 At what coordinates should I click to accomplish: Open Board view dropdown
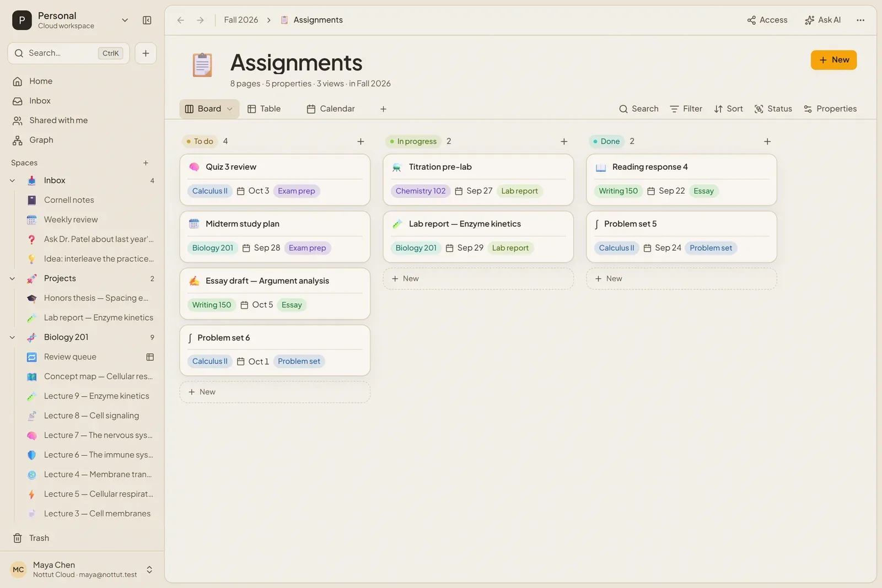click(x=209, y=109)
